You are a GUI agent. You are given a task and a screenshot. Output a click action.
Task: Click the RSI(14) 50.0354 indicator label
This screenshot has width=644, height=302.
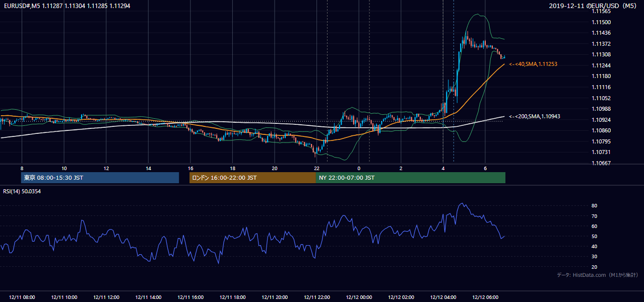[22, 191]
